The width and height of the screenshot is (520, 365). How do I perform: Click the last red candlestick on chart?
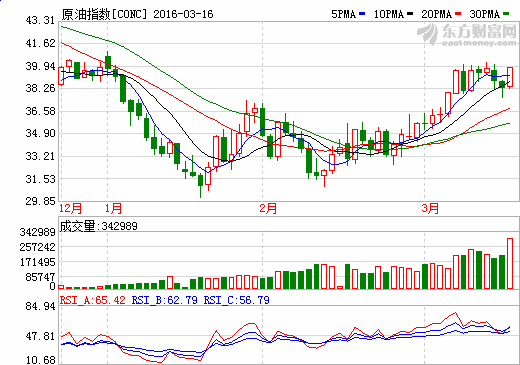tap(510, 77)
